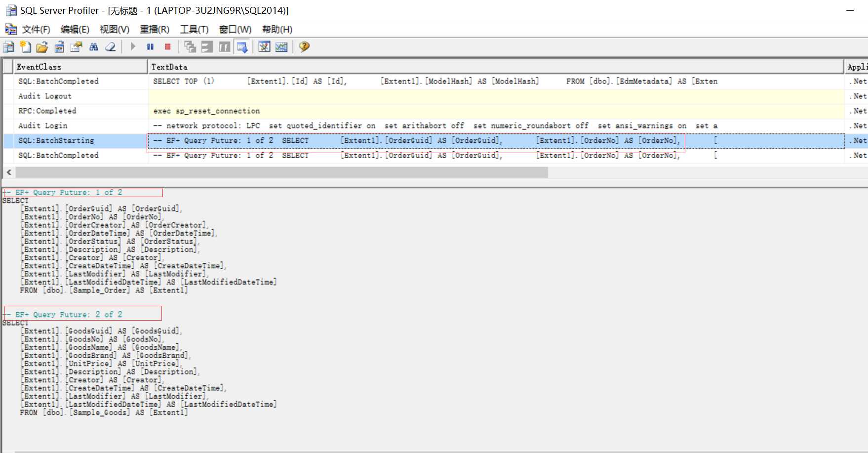This screenshot has height=453, width=868.
Task: Click the grayed step toolbar icon
Action: pyautogui.click(x=207, y=47)
